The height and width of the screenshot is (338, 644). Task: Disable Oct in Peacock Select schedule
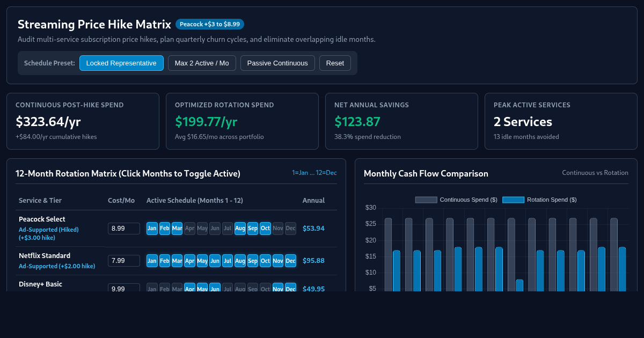tap(265, 229)
